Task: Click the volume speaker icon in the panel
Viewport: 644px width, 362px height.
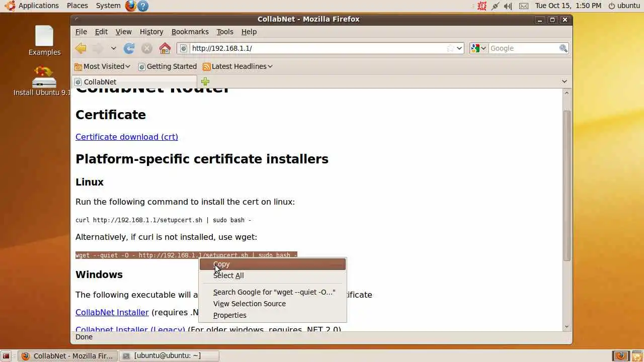Action: 508,6
